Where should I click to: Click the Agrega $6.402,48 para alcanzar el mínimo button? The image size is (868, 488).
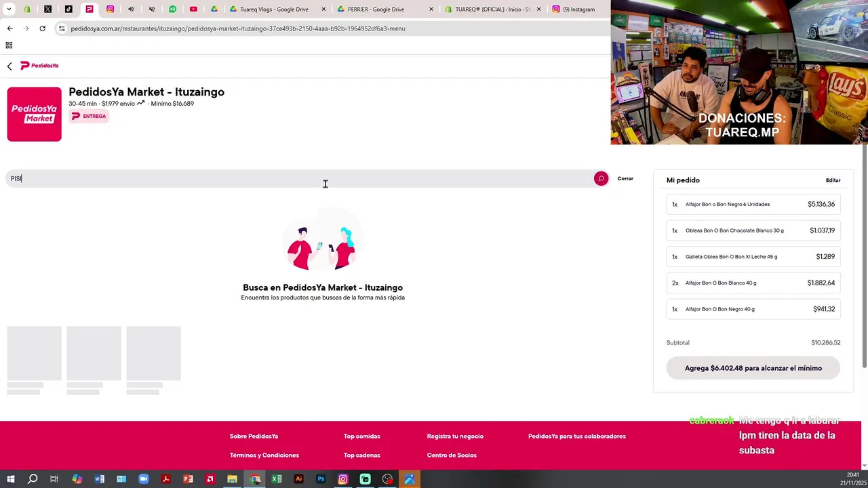(753, 368)
